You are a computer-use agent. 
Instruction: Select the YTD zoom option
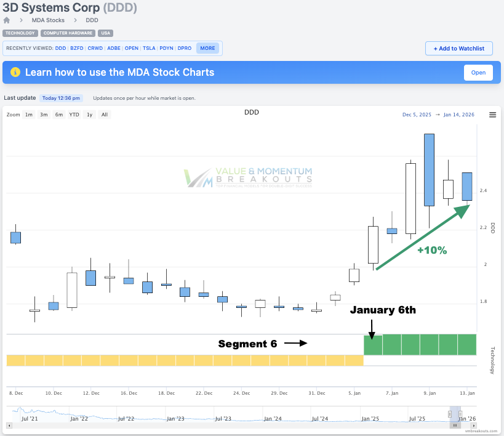(74, 115)
